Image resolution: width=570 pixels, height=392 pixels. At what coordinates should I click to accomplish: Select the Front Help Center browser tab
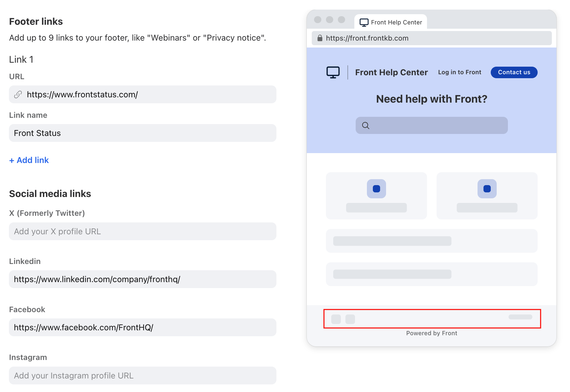click(391, 22)
